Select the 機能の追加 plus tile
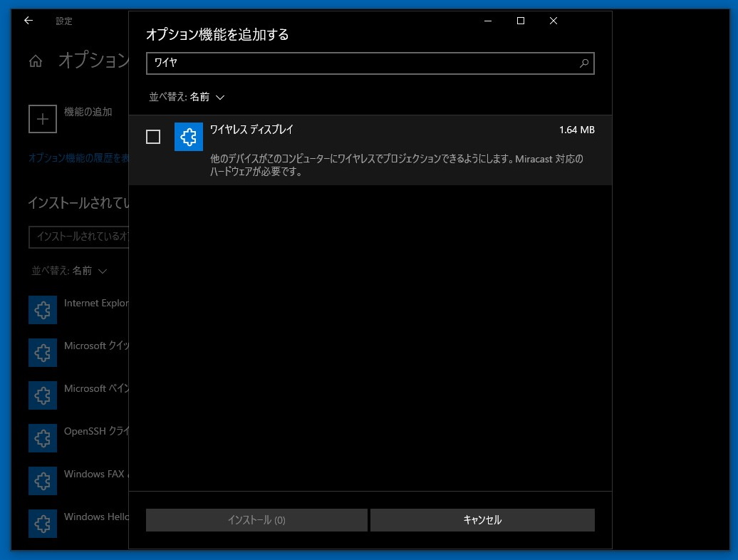This screenshot has width=738, height=560. pos(43,119)
